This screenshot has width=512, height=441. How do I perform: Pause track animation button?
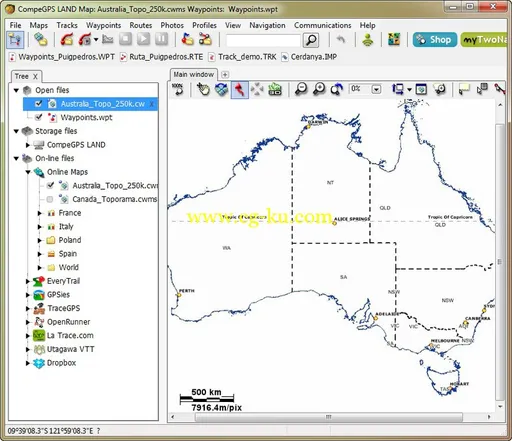click(x=161, y=39)
